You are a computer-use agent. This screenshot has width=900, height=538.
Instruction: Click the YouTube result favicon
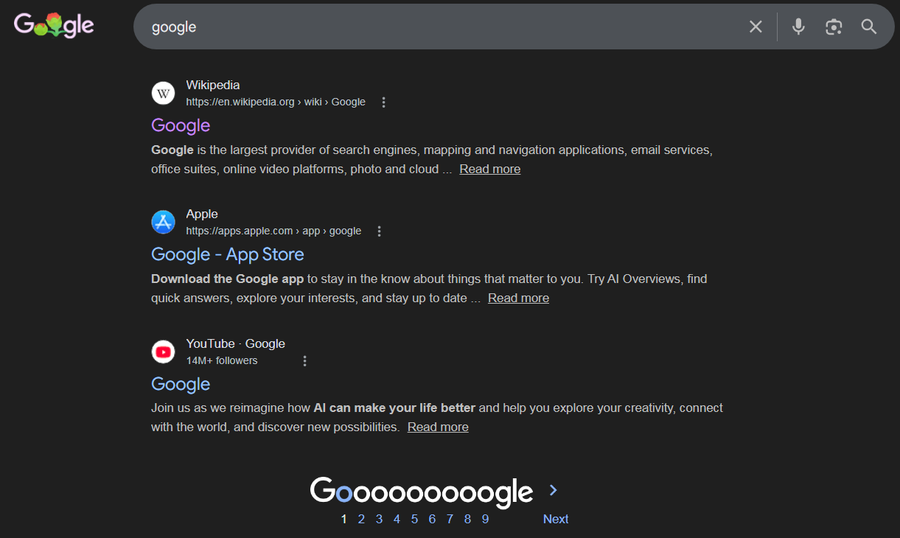click(163, 351)
